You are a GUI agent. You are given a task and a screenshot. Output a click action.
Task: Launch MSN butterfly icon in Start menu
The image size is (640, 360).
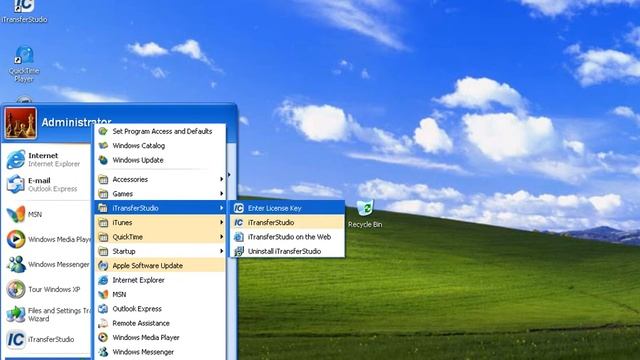[16, 214]
